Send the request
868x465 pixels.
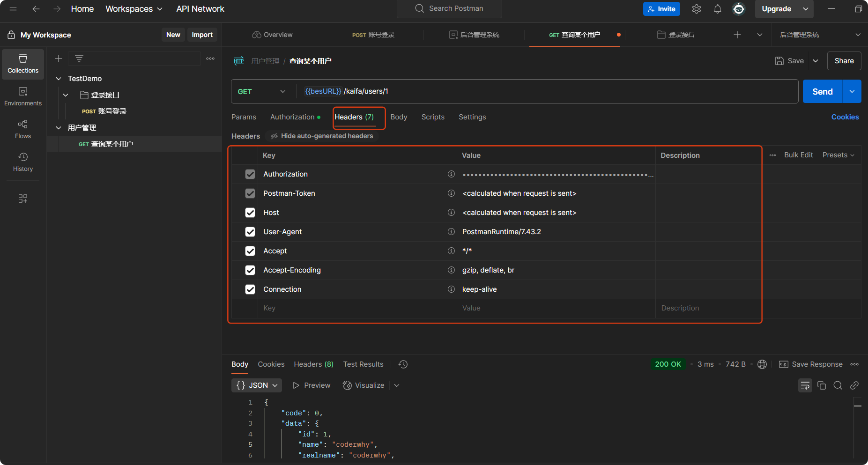pos(823,91)
